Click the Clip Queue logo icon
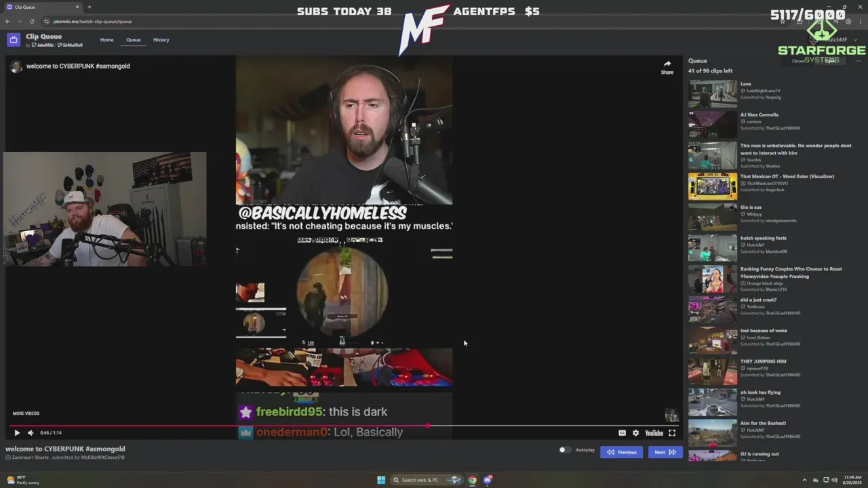This screenshot has height=488, width=868. tap(14, 40)
